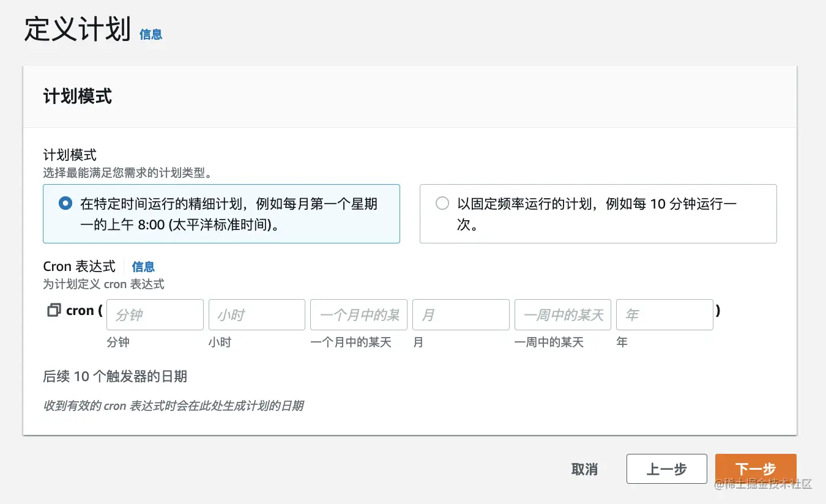The width and height of the screenshot is (826, 504).
Task: Proceed with the orange 下一步 button
Action: click(x=755, y=469)
